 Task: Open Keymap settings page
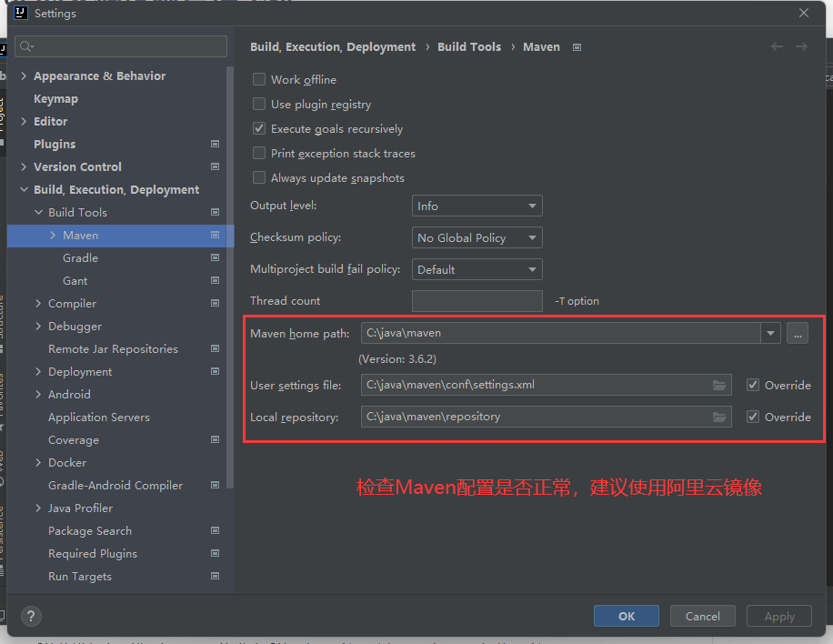55,99
